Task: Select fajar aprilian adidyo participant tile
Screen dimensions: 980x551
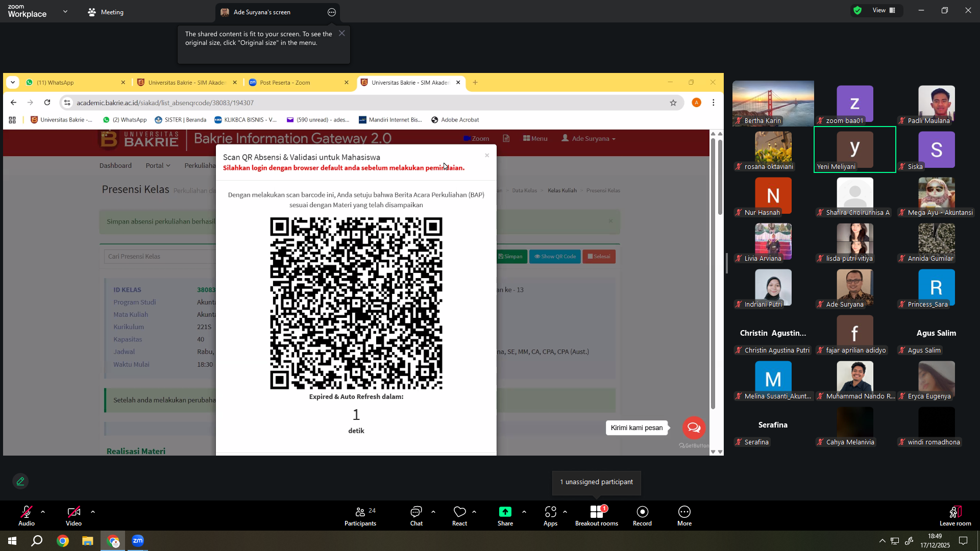Action: coord(855,333)
